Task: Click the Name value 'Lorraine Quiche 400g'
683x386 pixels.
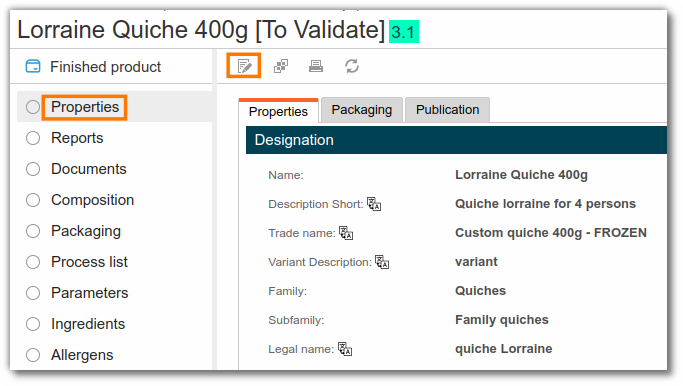Action: click(521, 175)
